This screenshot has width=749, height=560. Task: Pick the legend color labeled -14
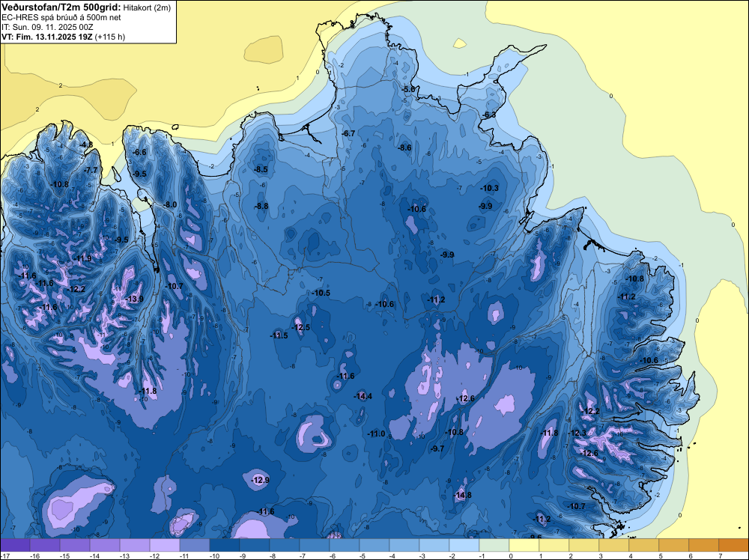105,545
